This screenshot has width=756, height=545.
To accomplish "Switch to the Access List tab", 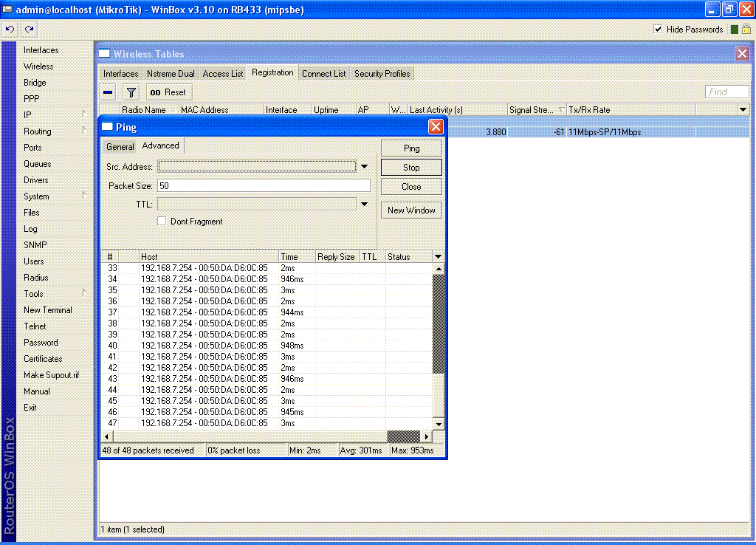I will point(223,74).
